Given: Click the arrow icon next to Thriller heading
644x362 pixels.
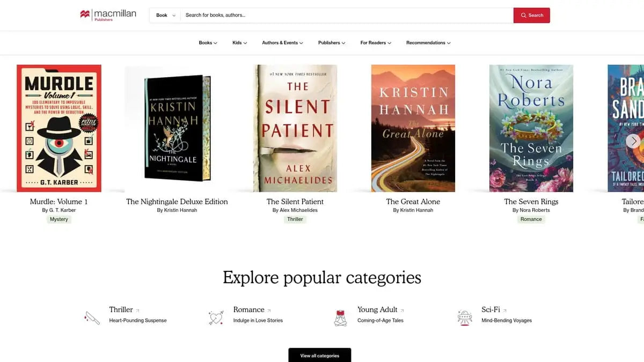Looking at the screenshot, I should [x=138, y=311].
